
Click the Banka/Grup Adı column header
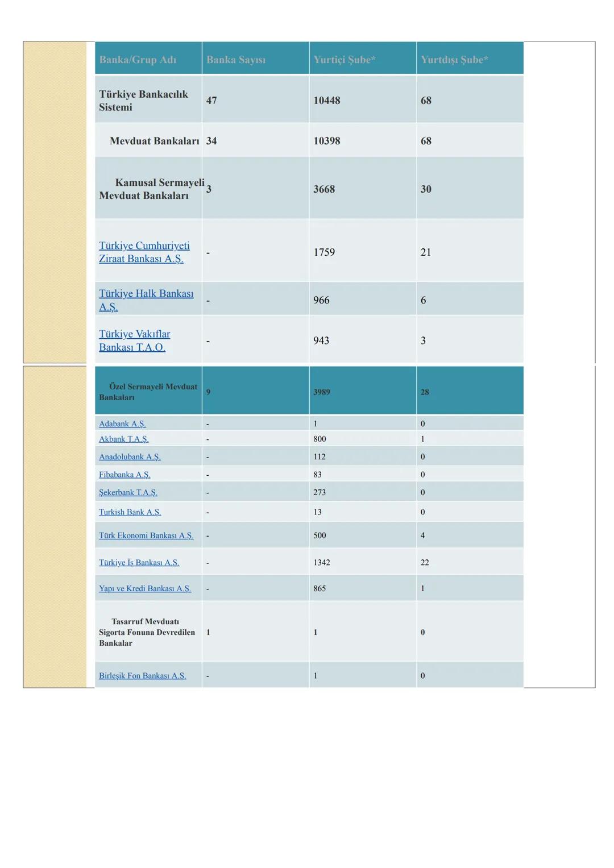(x=138, y=60)
